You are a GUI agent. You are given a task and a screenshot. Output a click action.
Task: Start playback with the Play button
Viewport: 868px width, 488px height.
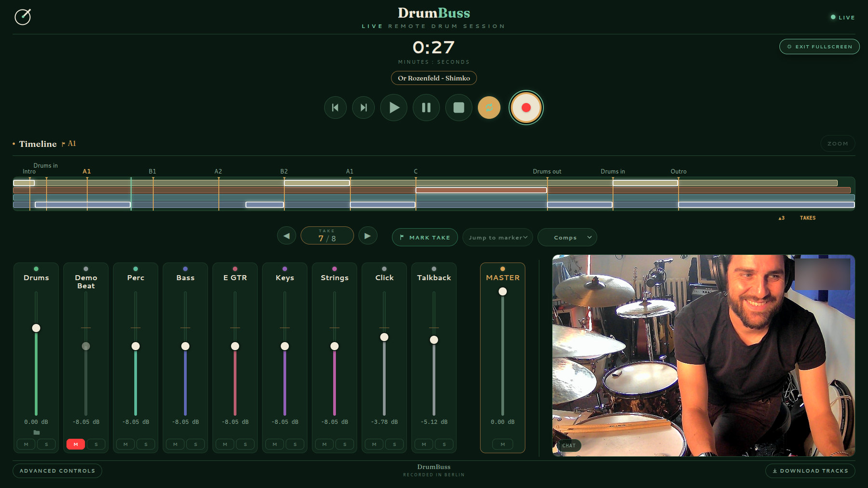pos(394,107)
